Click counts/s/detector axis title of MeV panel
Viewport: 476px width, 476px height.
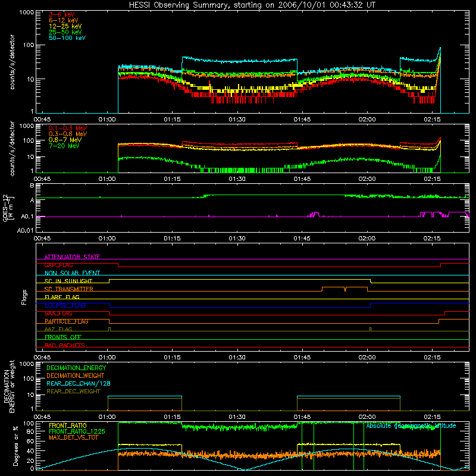[x=12, y=148]
